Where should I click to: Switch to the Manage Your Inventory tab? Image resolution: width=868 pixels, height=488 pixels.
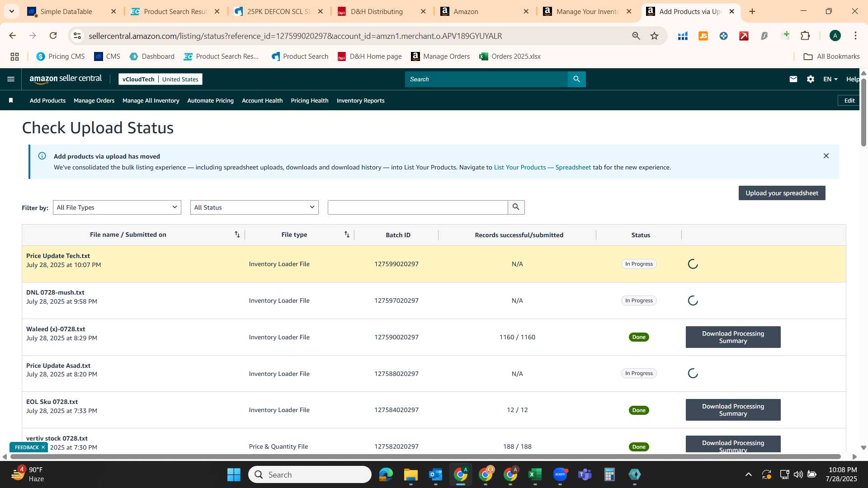(x=587, y=11)
